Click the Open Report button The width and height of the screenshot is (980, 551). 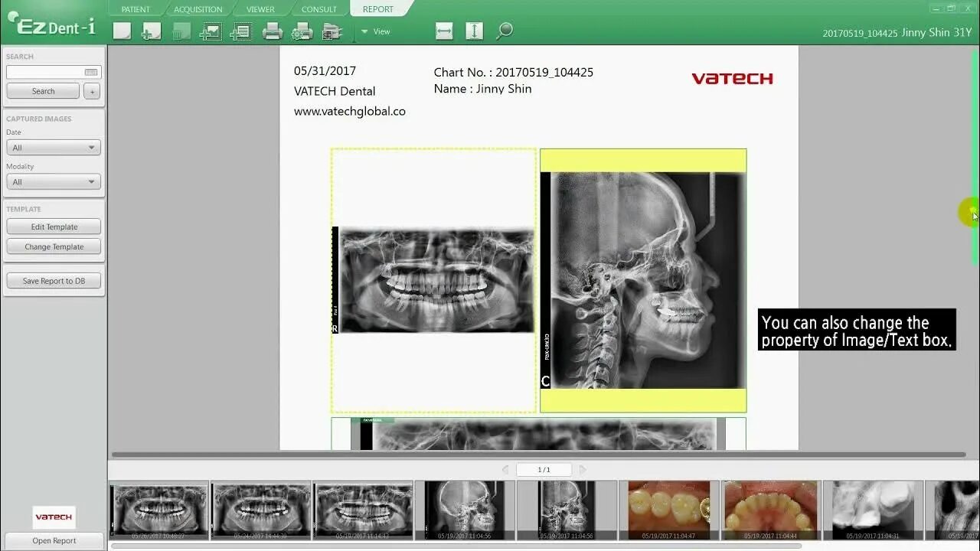coord(54,540)
